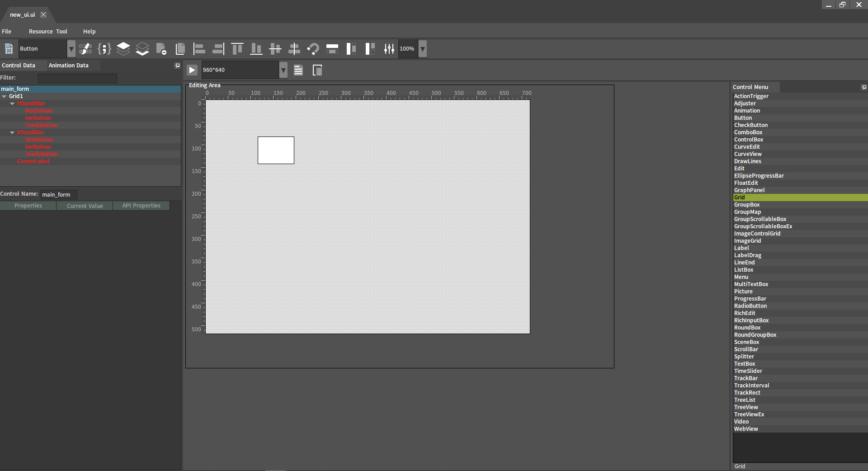
Task: Click the paintbrush style editor icon
Action: click(85, 48)
